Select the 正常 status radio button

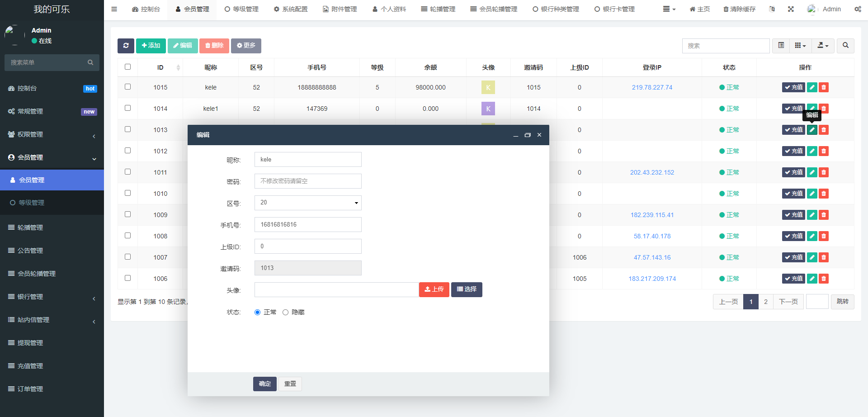point(257,313)
